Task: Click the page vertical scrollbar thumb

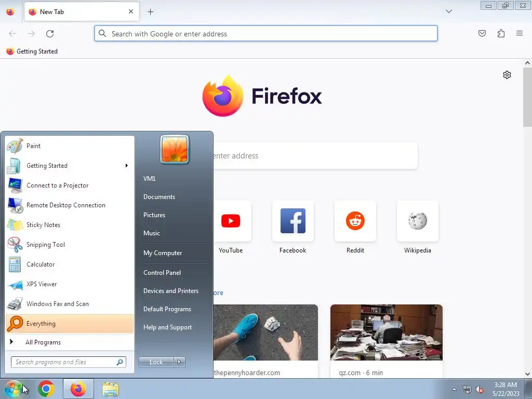Action: 527,97
